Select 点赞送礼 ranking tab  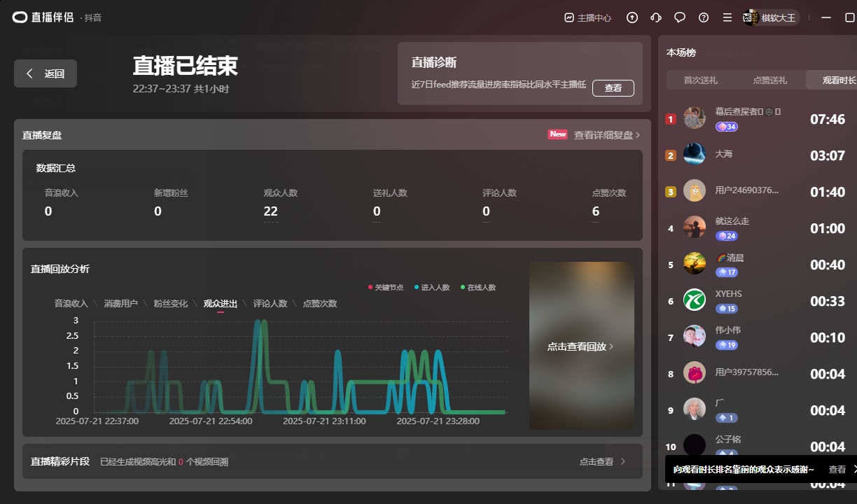point(770,80)
